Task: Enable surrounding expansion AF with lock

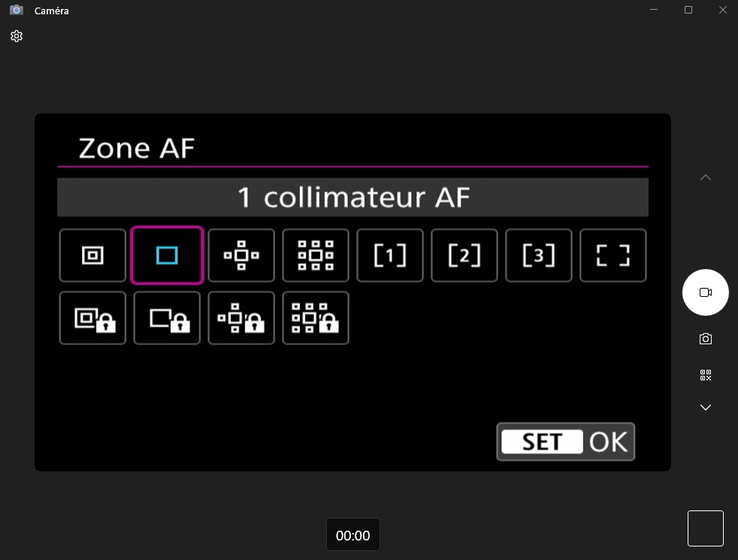Action: (316, 318)
